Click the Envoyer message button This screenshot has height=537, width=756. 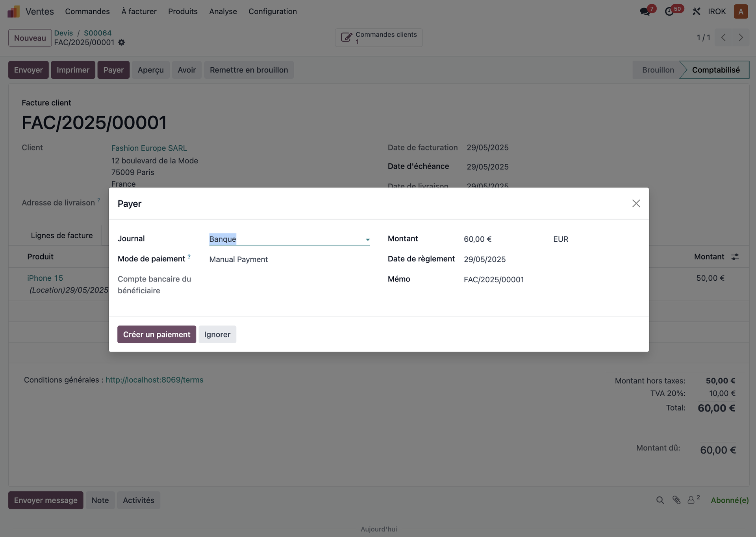[x=46, y=500]
